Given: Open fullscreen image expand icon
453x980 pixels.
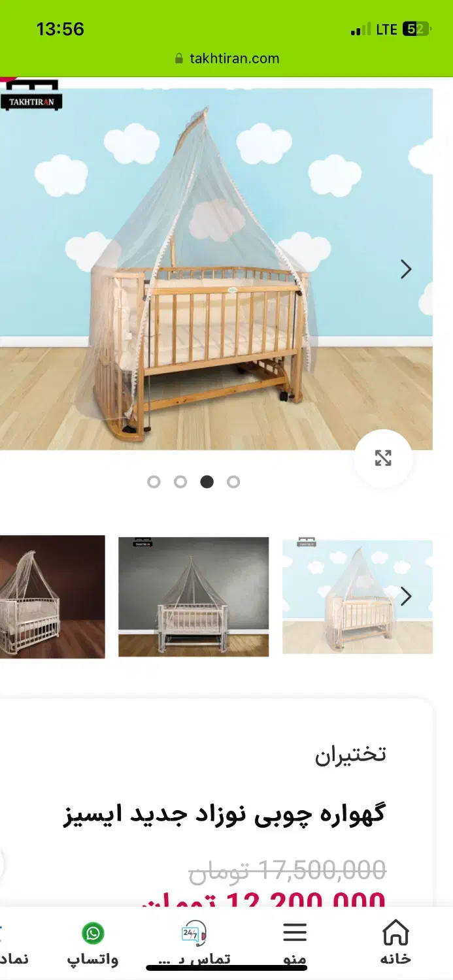Looking at the screenshot, I should coord(383,458).
